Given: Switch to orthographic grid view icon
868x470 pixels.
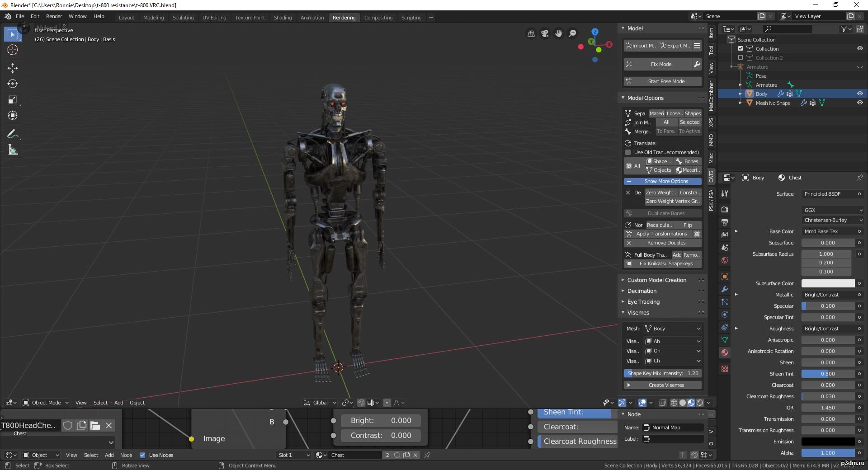Looking at the screenshot, I should point(531,33).
